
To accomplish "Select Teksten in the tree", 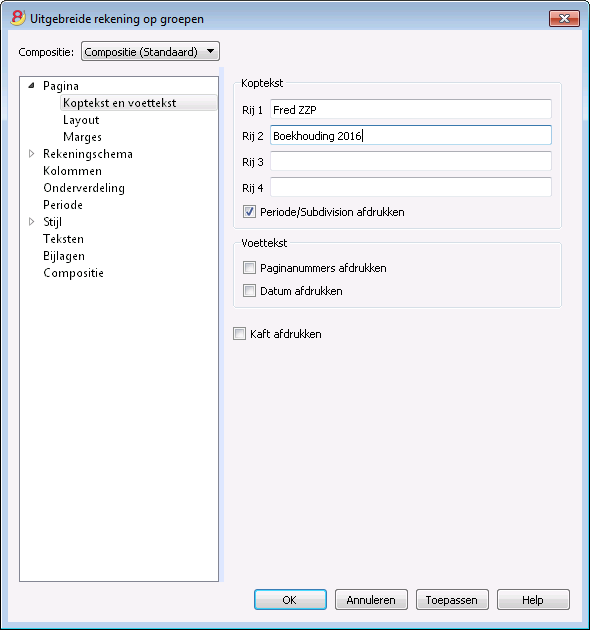I will 64,239.
